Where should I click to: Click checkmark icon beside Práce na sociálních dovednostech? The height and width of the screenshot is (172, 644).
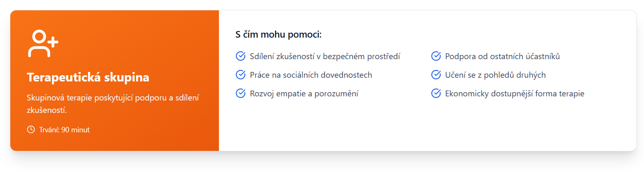coord(240,75)
